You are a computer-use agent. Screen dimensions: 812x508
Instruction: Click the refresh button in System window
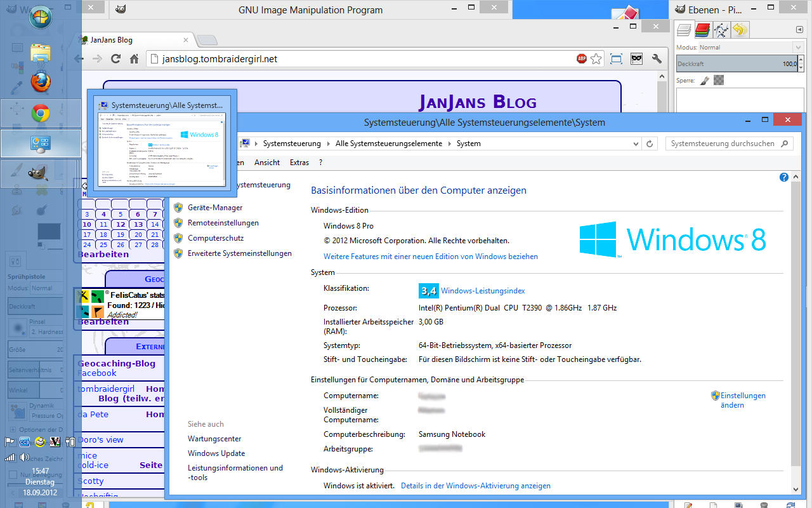click(x=650, y=144)
